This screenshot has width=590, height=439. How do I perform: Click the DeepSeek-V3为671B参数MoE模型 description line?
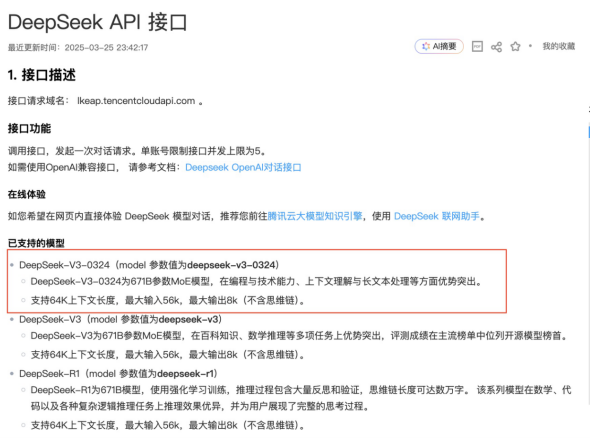click(x=299, y=336)
